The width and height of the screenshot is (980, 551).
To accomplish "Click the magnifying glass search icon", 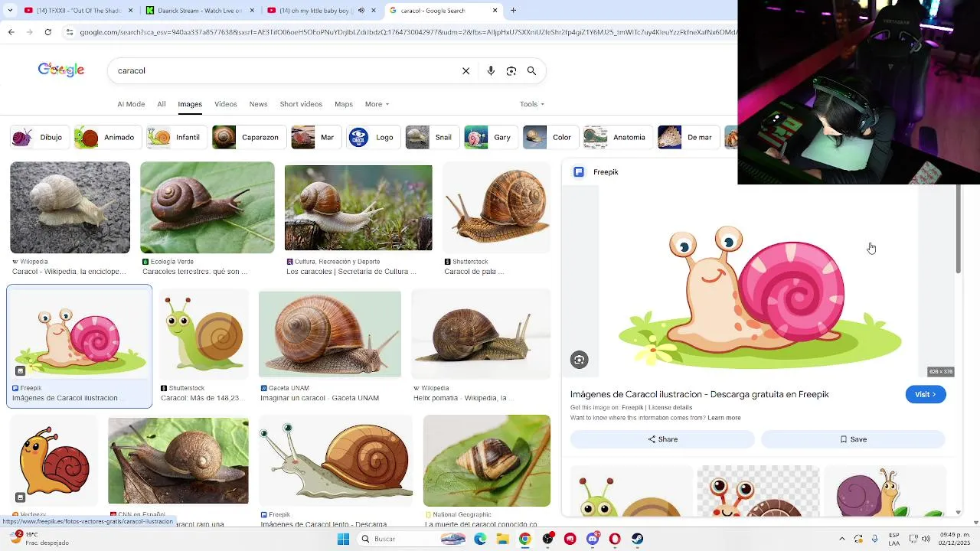I will pyautogui.click(x=531, y=70).
